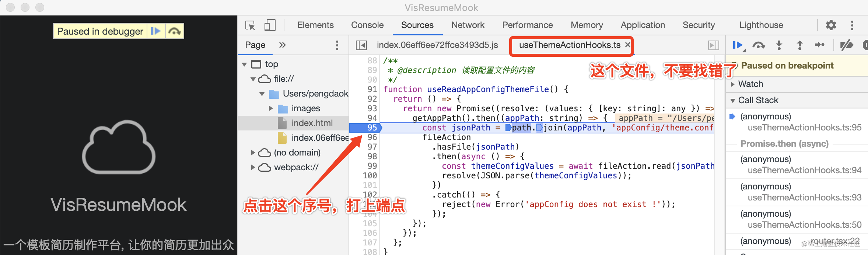Click the inspect element picker icon
The width and height of the screenshot is (868, 255).
[x=250, y=25]
